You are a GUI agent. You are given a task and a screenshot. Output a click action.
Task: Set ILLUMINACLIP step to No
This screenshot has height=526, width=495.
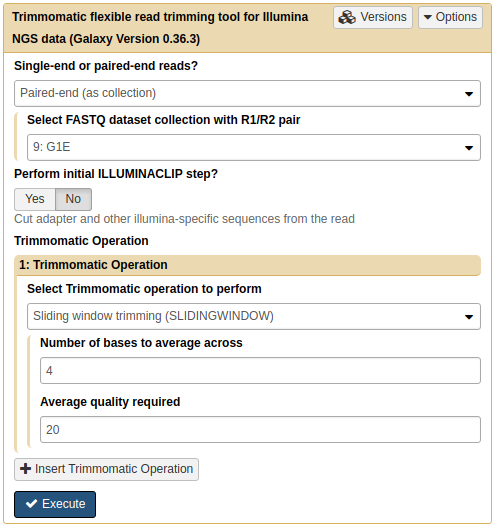pyautogui.click(x=73, y=199)
